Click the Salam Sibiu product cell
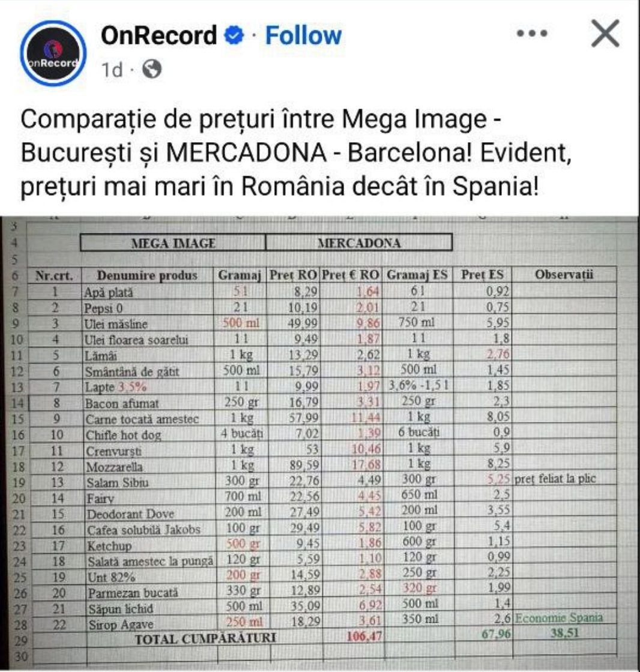Image resolution: width=640 pixels, height=672 pixels. (x=149, y=482)
